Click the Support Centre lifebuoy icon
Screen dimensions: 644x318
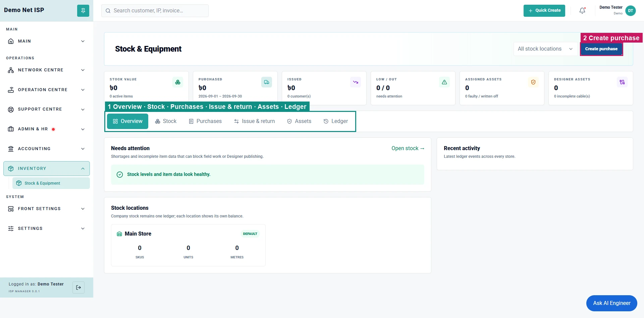click(x=11, y=109)
